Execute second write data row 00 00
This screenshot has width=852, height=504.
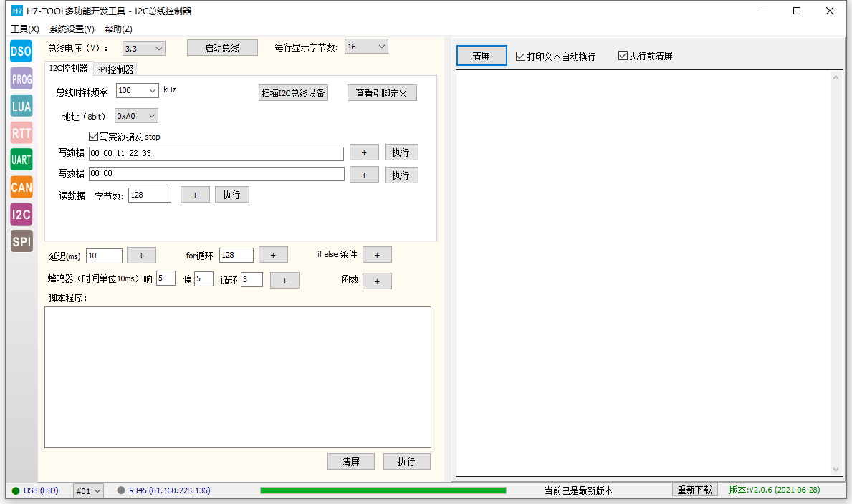(x=401, y=175)
